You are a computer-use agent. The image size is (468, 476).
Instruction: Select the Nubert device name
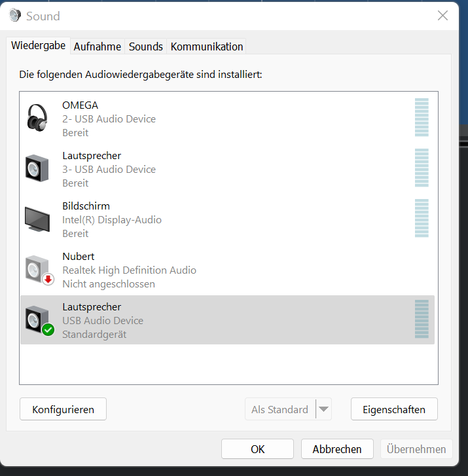coord(79,256)
